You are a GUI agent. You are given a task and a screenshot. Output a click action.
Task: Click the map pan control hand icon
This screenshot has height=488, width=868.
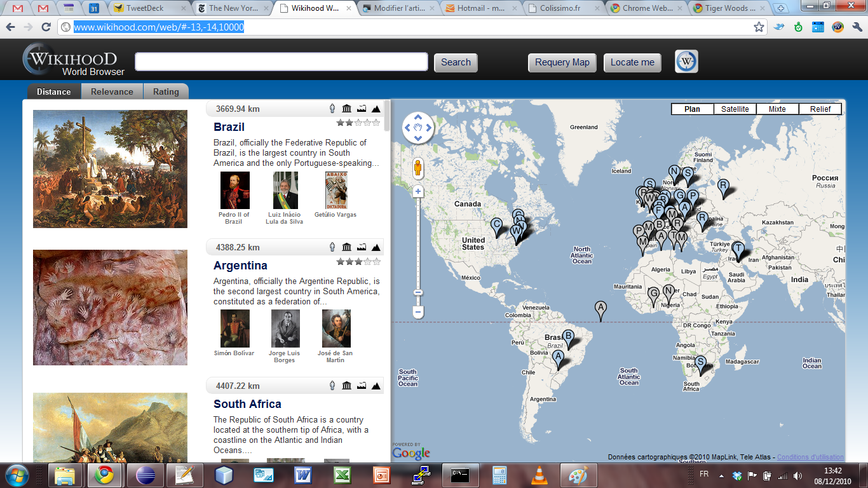[x=418, y=128]
